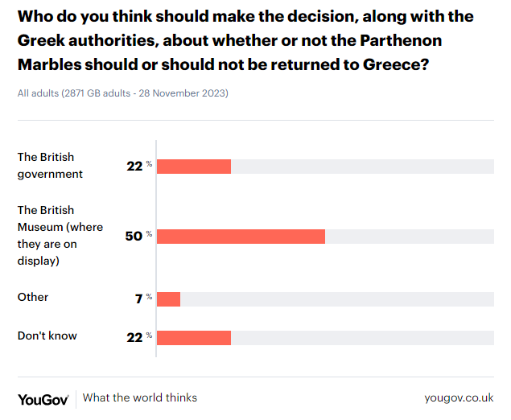The height and width of the screenshot is (420, 511).
Task: Click the red British government bar
Action: click(x=194, y=167)
